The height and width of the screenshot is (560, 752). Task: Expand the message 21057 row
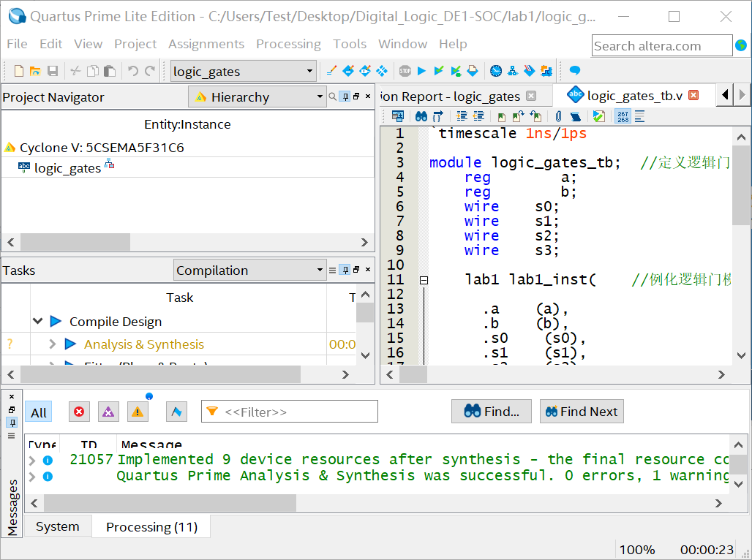tap(32, 461)
